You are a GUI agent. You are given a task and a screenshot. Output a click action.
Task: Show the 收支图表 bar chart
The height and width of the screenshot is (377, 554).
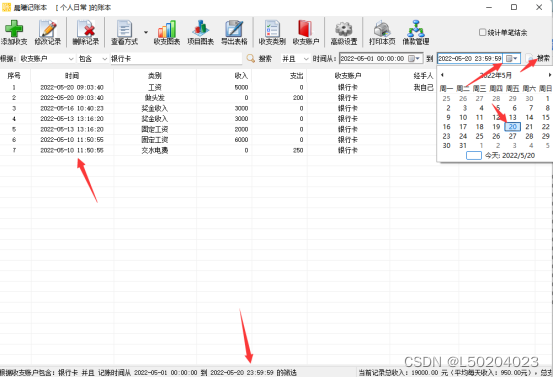click(167, 33)
